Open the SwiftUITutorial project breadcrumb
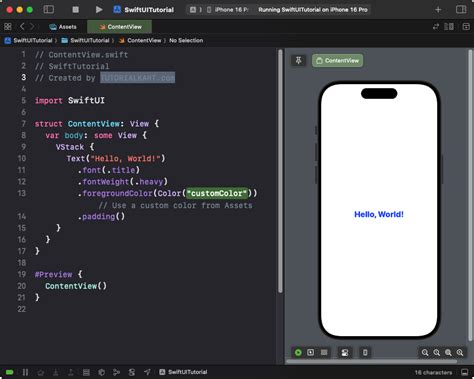This screenshot has width=474, height=379. tap(29, 41)
